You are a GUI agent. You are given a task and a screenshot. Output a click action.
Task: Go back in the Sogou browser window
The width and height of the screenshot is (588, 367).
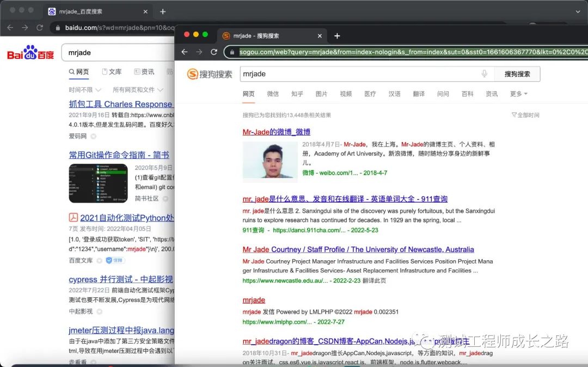pos(185,52)
